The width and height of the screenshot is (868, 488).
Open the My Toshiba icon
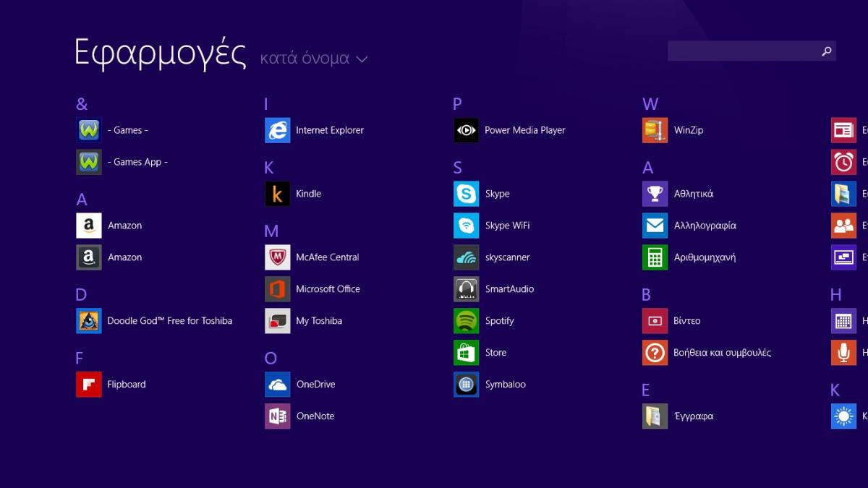click(x=278, y=321)
